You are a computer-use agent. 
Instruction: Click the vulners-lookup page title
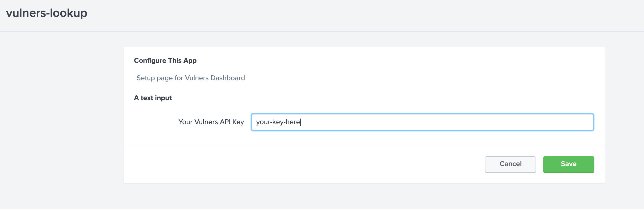pyautogui.click(x=47, y=13)
